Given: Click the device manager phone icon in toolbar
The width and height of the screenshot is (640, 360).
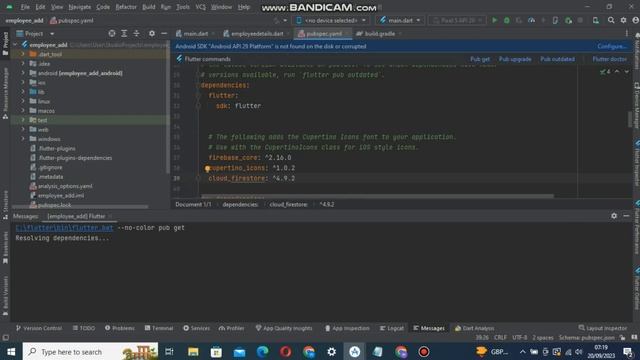Looking at the screenshot, I should (x=596, y=20).
